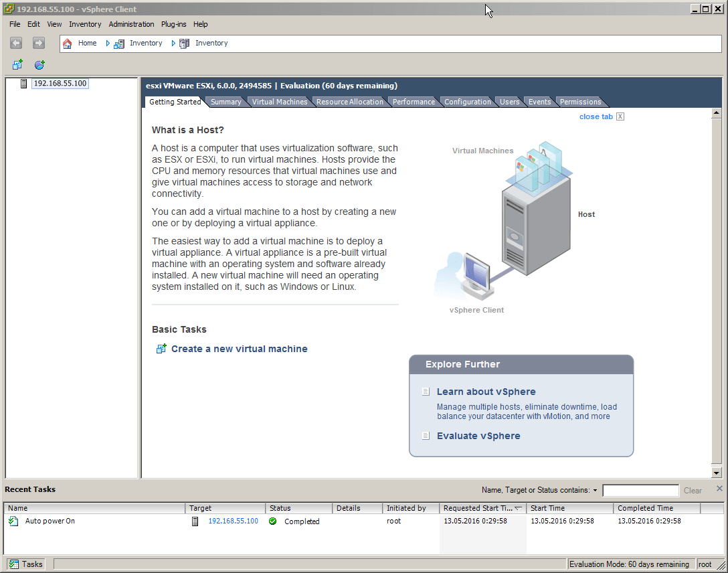The image size is (728, 573).
Task: Select host 192.168.55.100 in inventory tree
Action: tap(60, 84)
